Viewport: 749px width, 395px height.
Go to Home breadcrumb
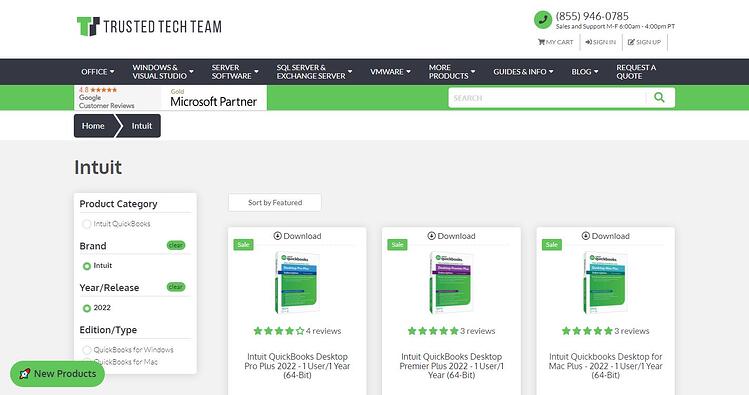[x=93, y=126]
